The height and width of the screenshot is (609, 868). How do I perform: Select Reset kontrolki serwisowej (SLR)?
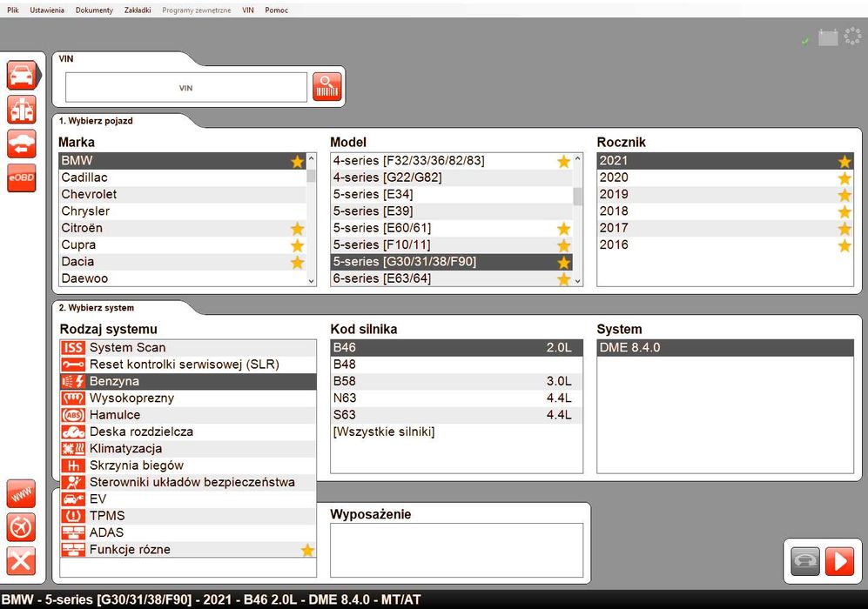click(188, 364)
